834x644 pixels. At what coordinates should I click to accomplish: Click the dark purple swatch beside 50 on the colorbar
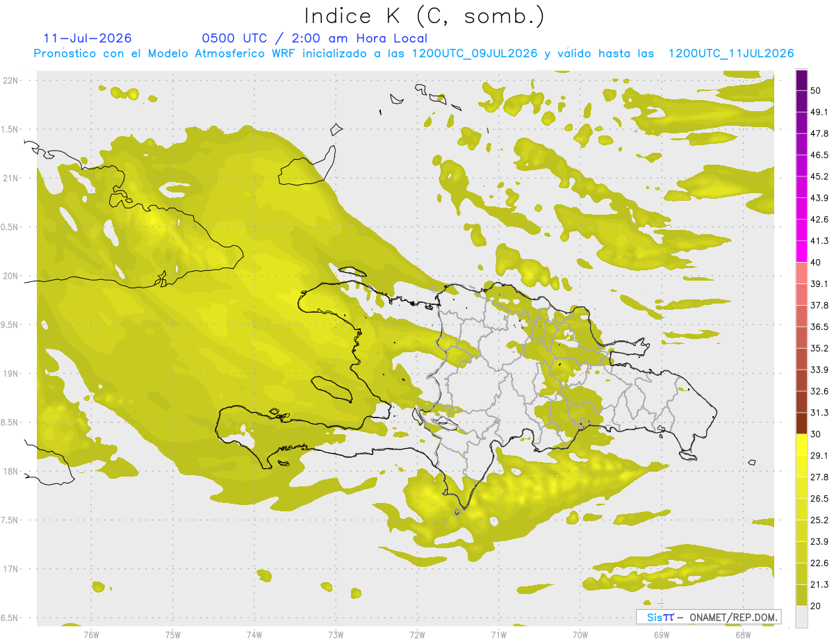(801, 80)
